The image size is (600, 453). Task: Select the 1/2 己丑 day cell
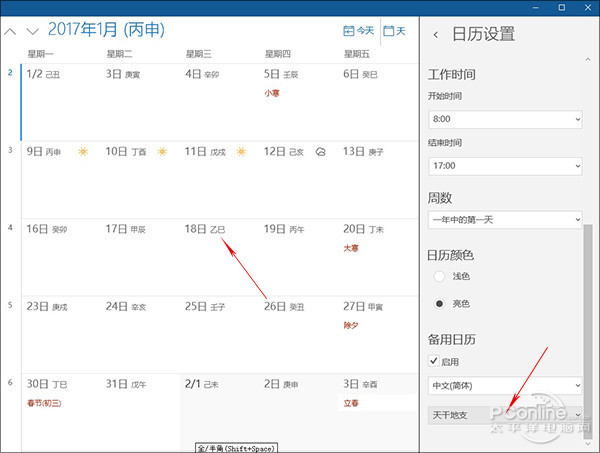pyautogui.click(x=61, y=102)
